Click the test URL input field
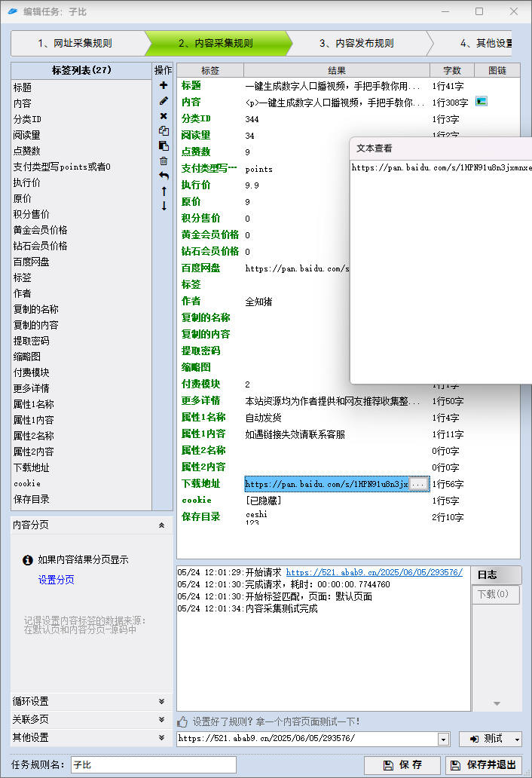Image resolution: width=532 pixels, height=778 pixels. click(x=307, y=739)
